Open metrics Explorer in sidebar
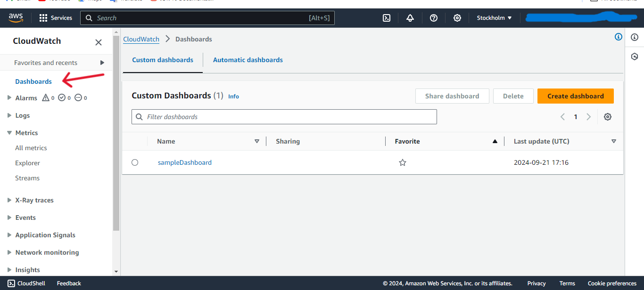This screenshot has height=290, width=644. pos(28,163)
